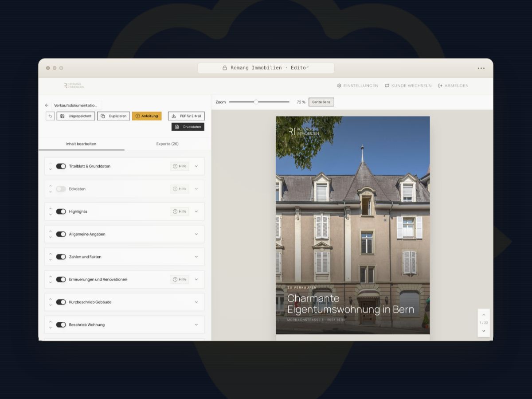Move Beschrieb Wohnung section up
Screen dimensions: 532x399
click(51, 322)
